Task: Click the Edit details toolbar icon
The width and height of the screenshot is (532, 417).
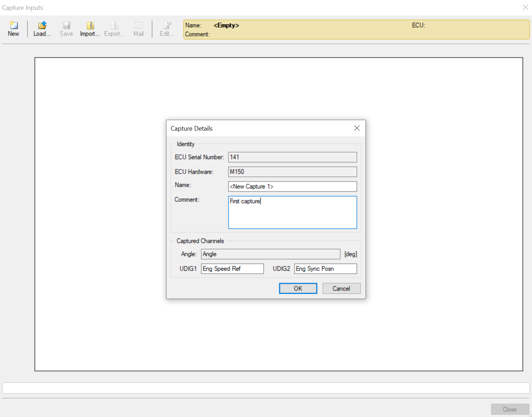Action: tap(167, 26)
